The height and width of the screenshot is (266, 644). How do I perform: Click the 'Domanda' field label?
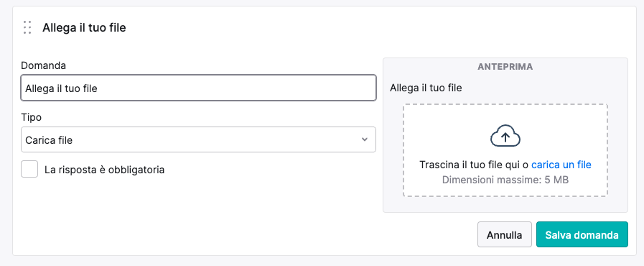[43, 65]
